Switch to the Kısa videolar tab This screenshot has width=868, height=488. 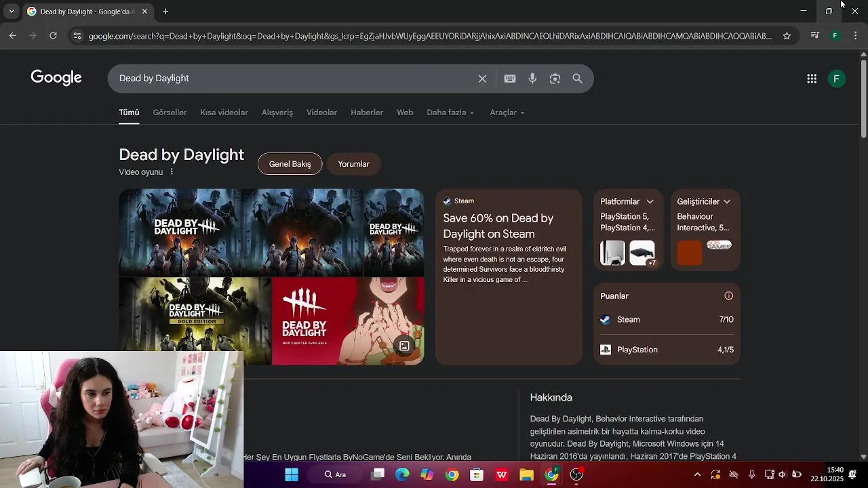click(x=224, y=113)
